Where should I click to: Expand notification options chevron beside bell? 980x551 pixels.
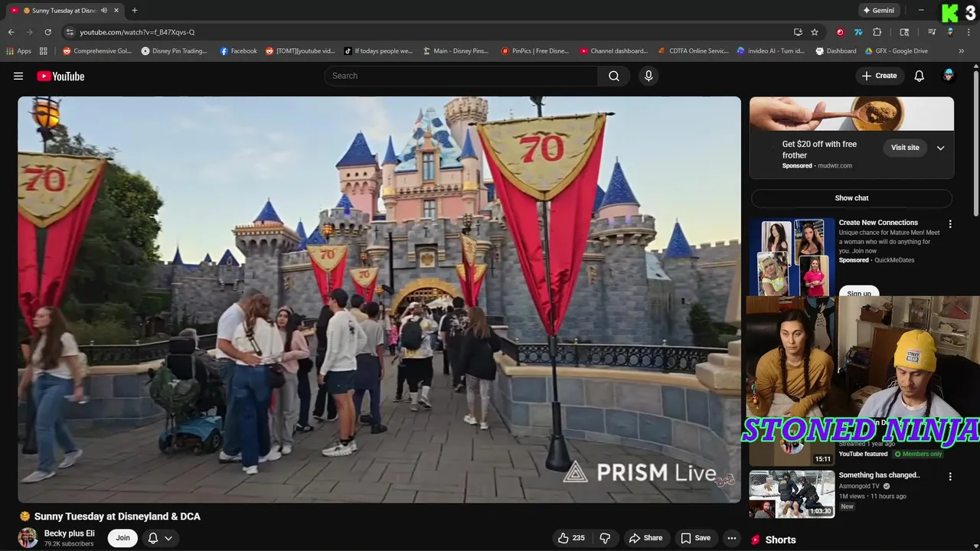[x=168, y=538]
